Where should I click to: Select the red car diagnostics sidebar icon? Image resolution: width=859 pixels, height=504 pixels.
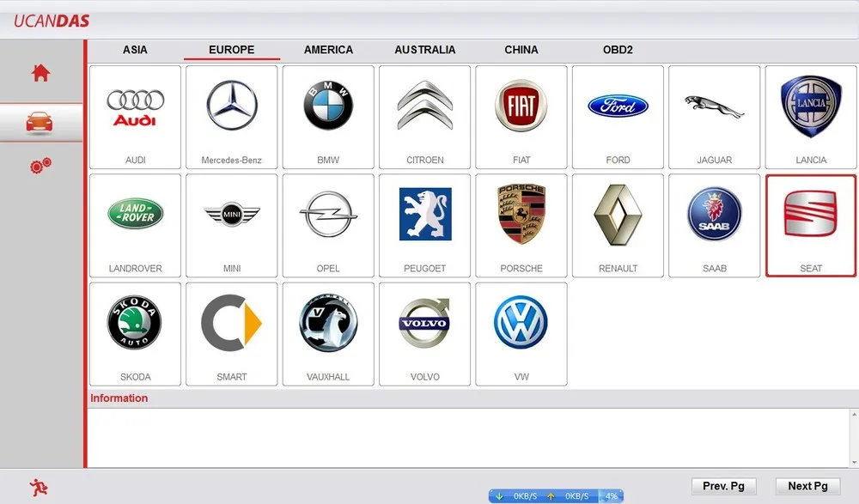point(40,123)
